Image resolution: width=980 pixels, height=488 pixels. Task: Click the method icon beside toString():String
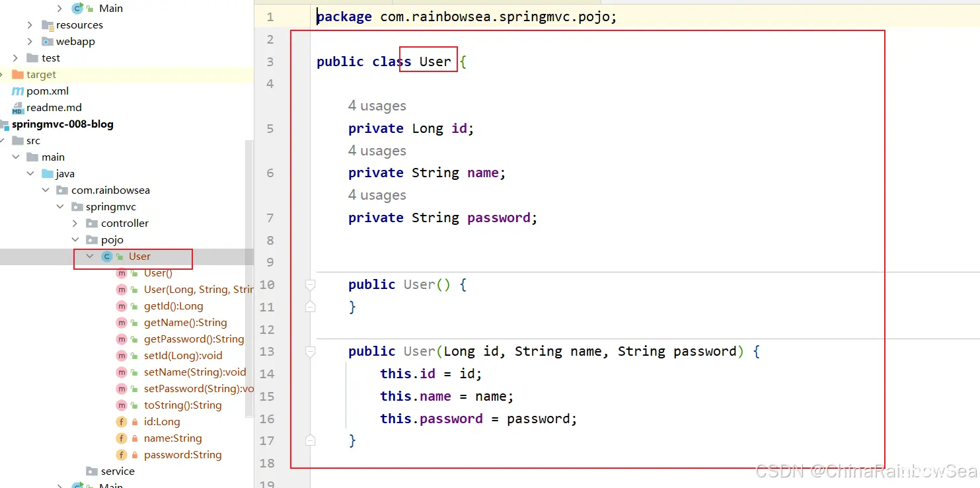122,405
